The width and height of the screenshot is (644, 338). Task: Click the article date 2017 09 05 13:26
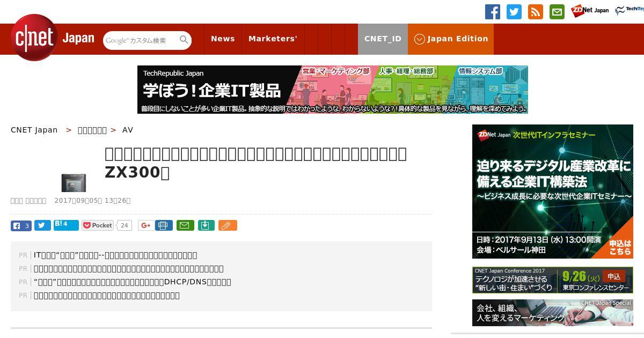92,201
